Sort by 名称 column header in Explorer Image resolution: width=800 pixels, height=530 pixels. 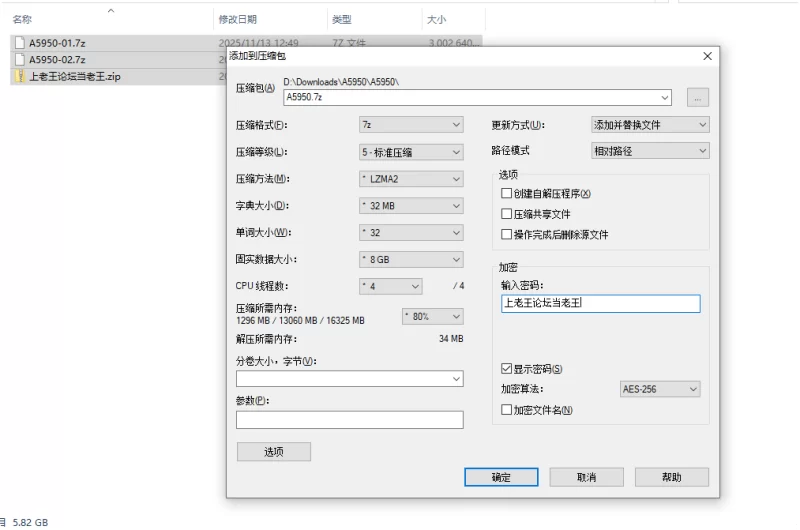point(22,19)
